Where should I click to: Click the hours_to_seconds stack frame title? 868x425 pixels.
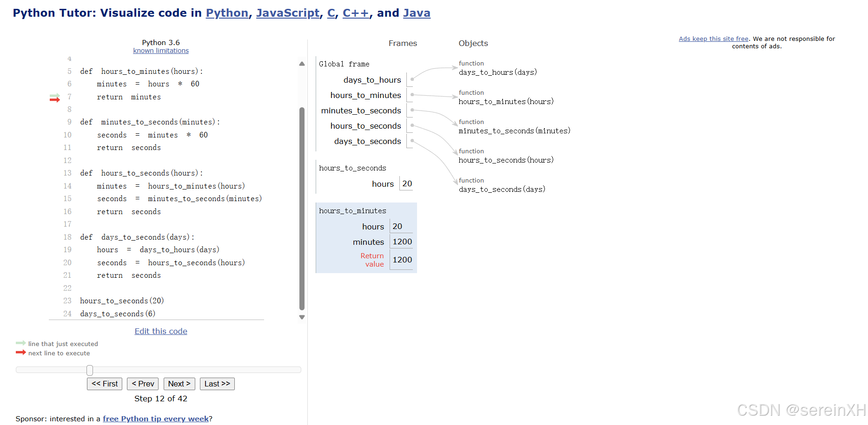pos(352,168)
